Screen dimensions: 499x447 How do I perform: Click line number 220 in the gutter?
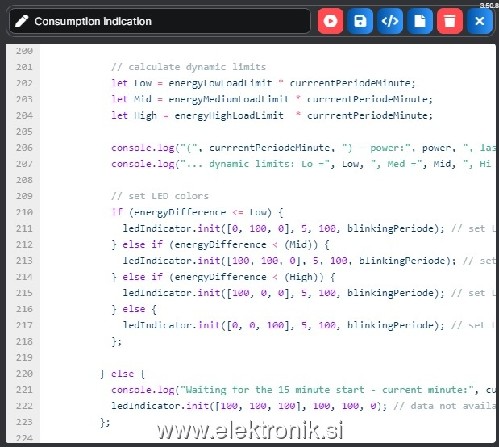pyautogui.click(x=24, y=374)
